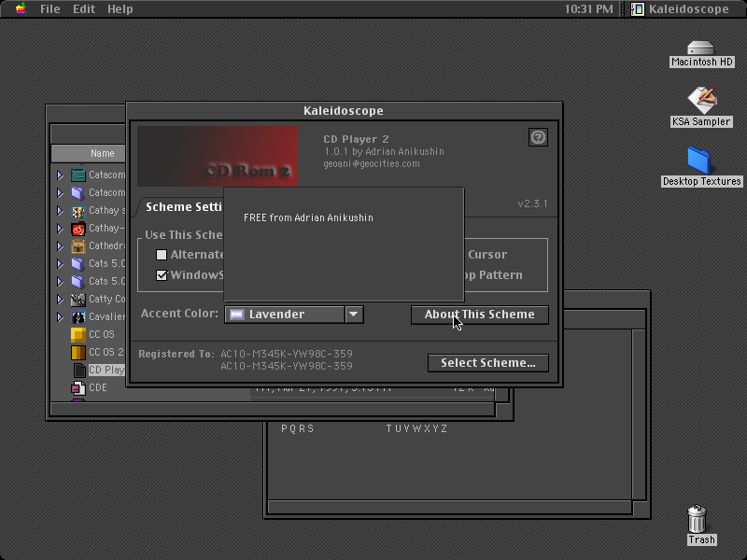Select the red Cathay- scheme icon
This screenshot has width=747, height=560.
pyautogui.click(x=78, y=229)
